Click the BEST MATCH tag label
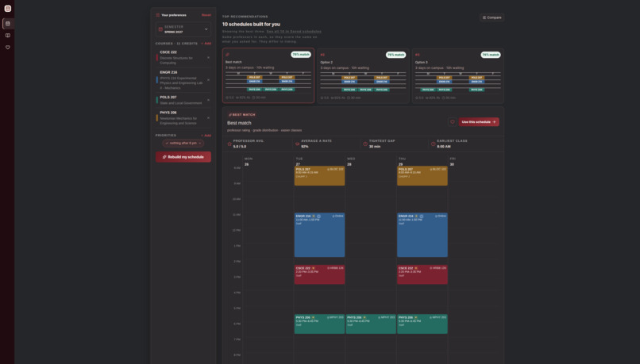 (242, 115)
